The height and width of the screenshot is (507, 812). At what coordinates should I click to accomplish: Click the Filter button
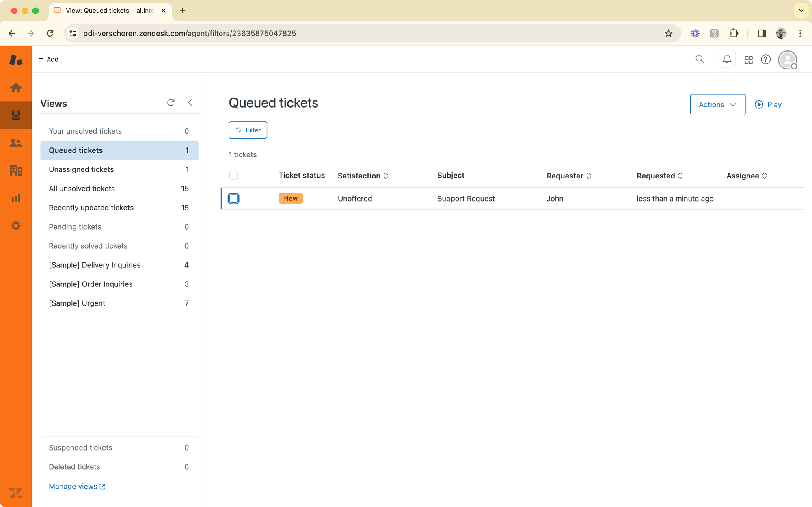(248, 130)
